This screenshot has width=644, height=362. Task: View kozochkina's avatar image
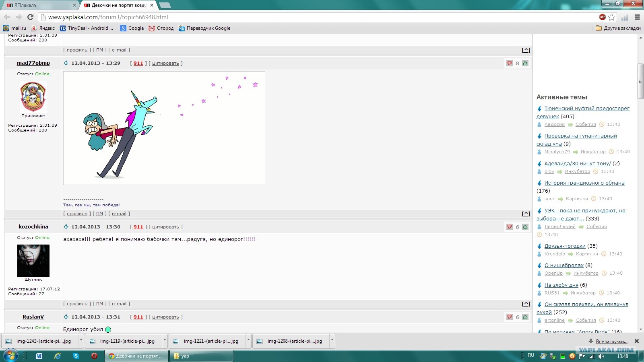click(33, 260)
